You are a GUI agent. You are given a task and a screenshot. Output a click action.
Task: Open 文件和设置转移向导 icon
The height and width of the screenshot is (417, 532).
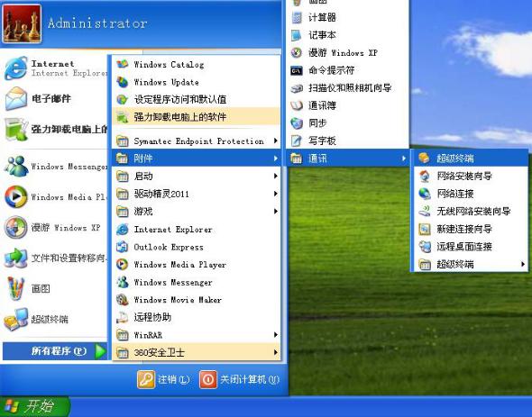coord(16,258)
